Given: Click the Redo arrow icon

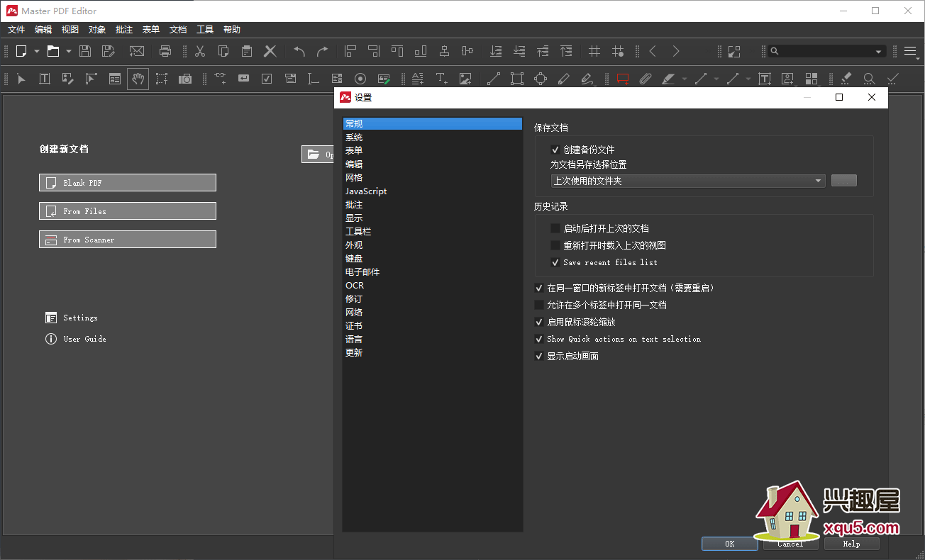Looking at the screenshot, I should click(x=323, y=51).
